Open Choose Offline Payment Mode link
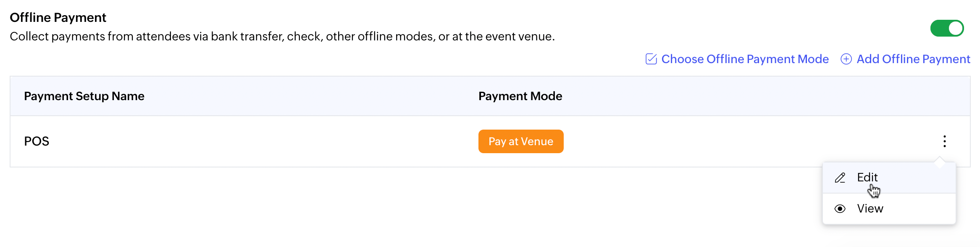 click(x=745, y=59)
